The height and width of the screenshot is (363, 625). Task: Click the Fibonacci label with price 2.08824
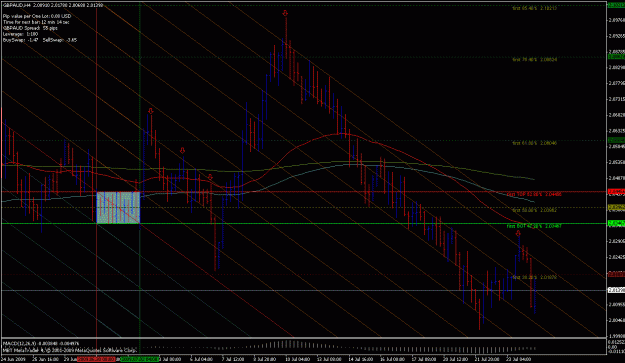point(535,59)
